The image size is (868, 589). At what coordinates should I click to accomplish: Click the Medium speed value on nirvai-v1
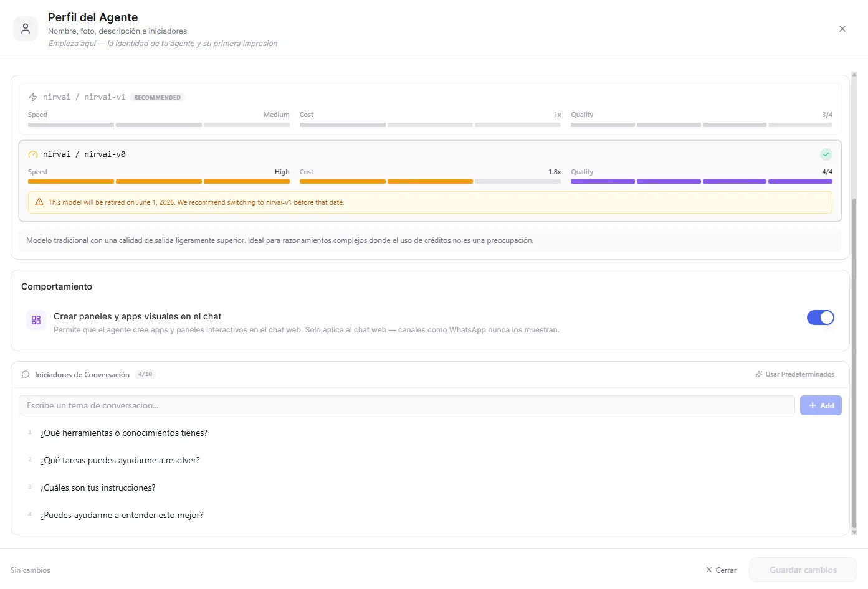[277, 115]
